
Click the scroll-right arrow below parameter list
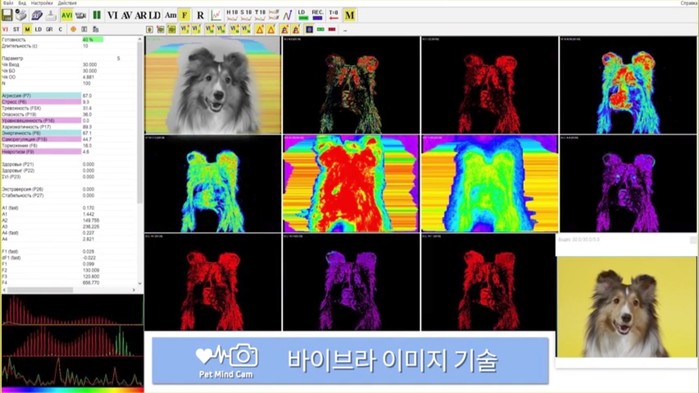(x=134, y=290)
